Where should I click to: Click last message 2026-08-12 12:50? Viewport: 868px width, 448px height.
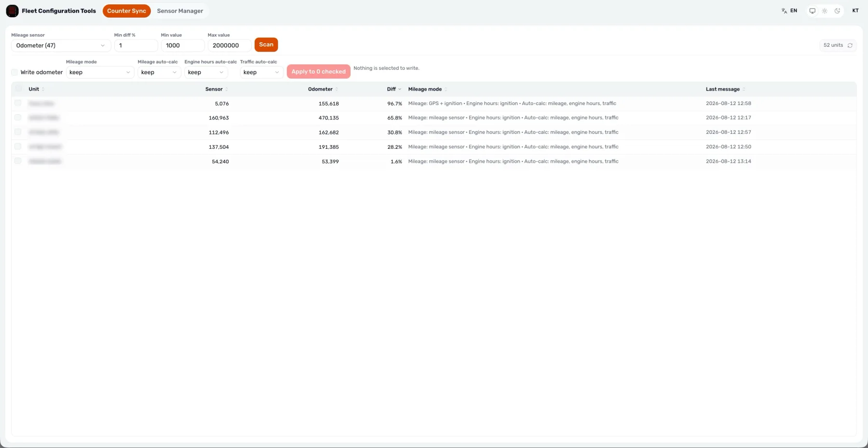coord(728,147)
